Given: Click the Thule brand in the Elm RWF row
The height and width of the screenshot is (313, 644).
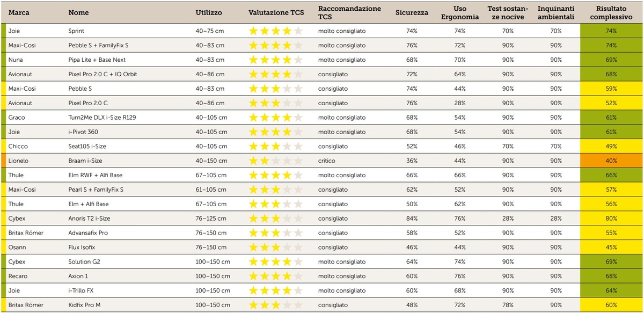Looking at the screenshot, I should [x=17, y=175].
